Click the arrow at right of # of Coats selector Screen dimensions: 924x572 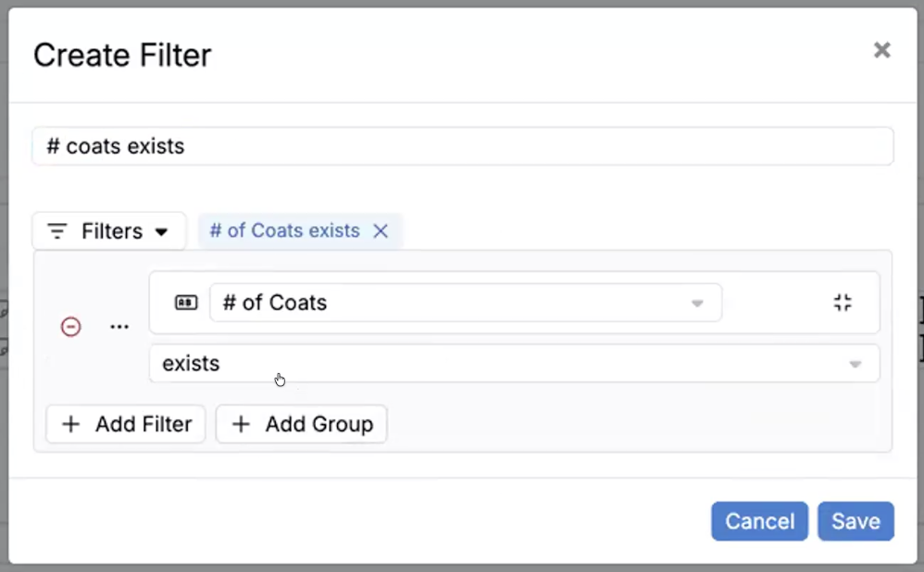(697, 304)
